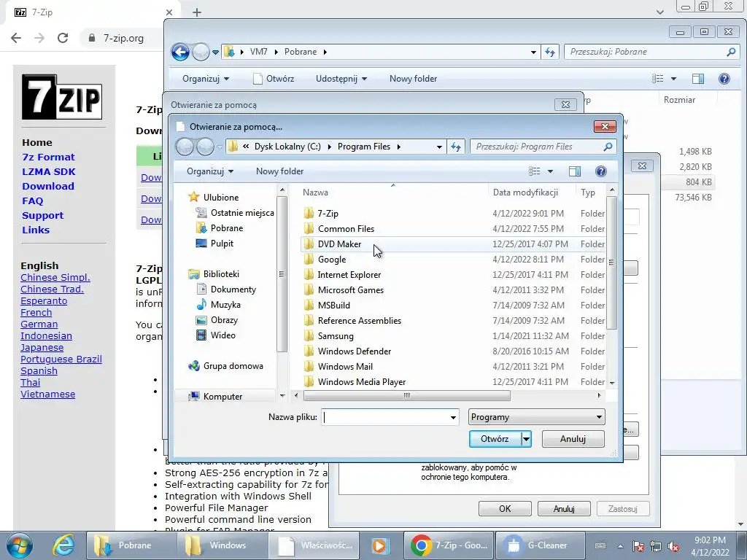Launch Internet Explorer from the taskbar
The height and width of the screenshot is (560, 747).
(x=64, y=545)
